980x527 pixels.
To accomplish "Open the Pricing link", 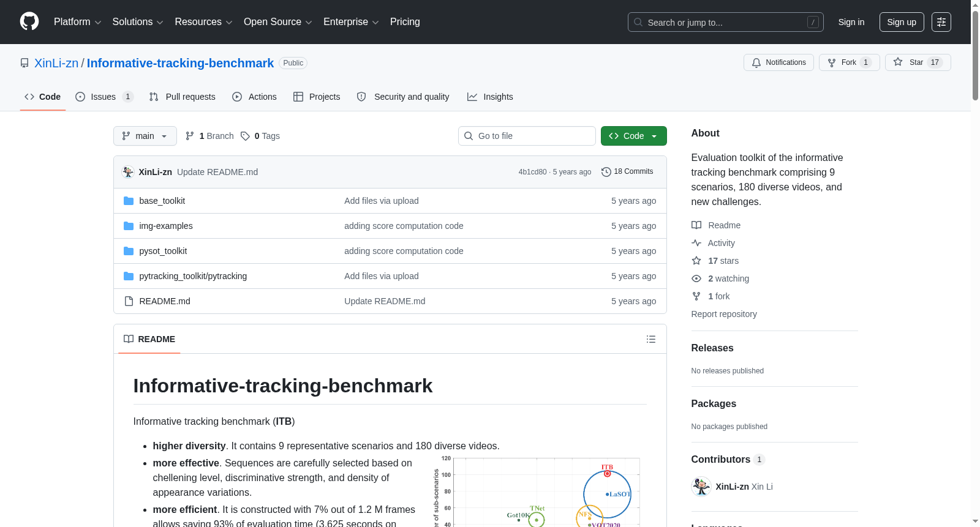I will (405, 22).
